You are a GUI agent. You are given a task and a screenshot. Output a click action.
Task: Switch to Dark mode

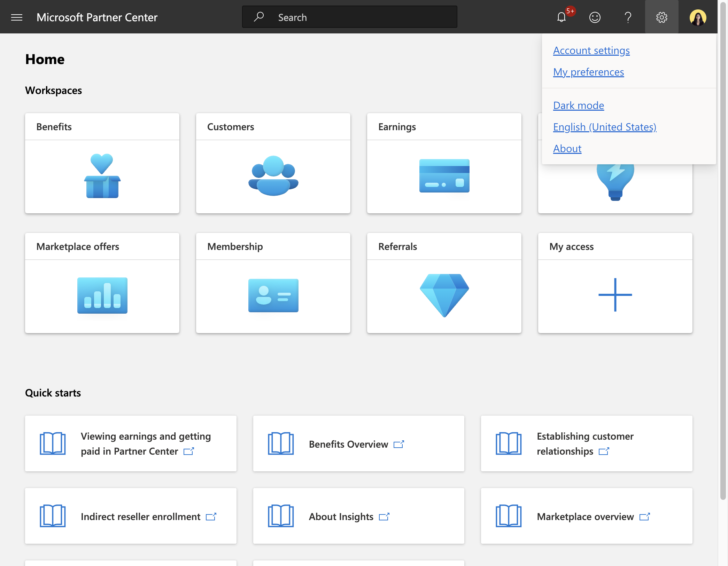pos(579,105)
